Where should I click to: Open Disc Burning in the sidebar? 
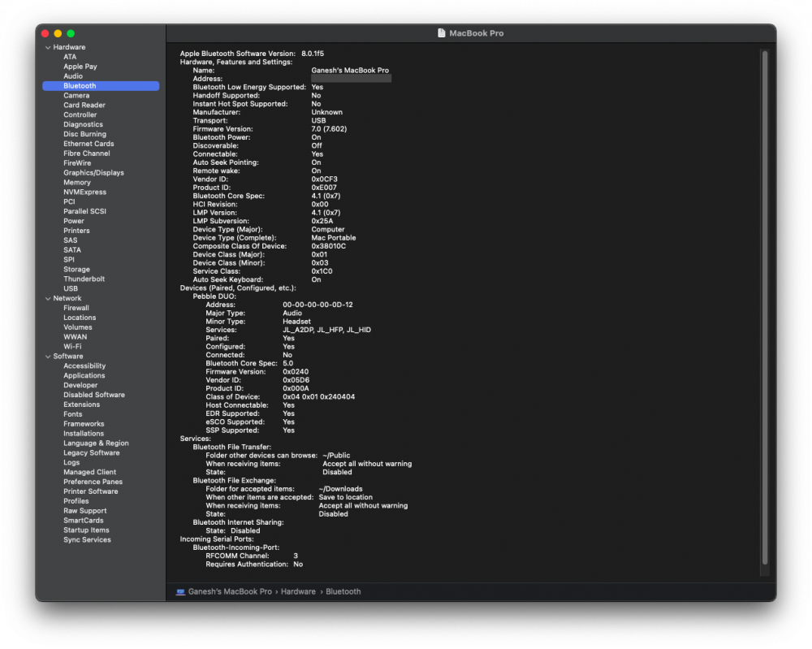click(85, 134)
